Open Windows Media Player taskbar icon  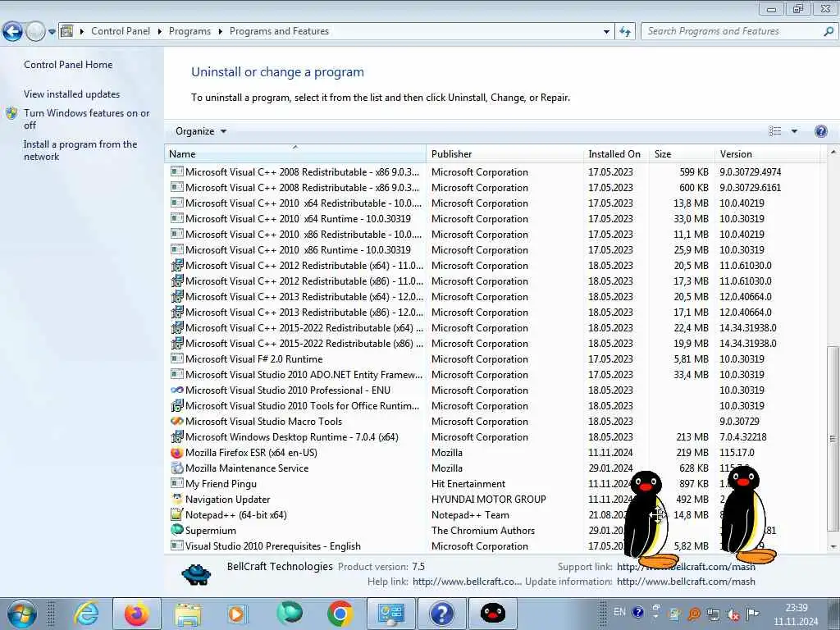[236, 614]
